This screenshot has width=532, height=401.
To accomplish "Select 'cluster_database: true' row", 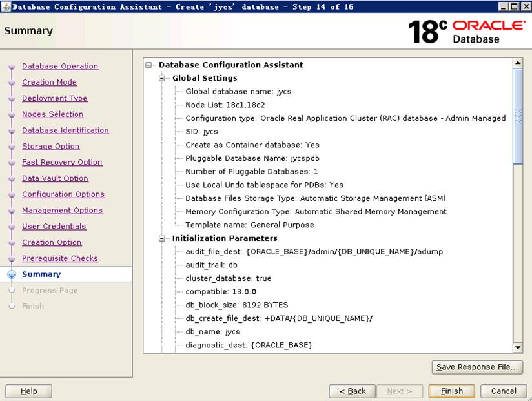I will pyautogui.click(x=229, y=278).
